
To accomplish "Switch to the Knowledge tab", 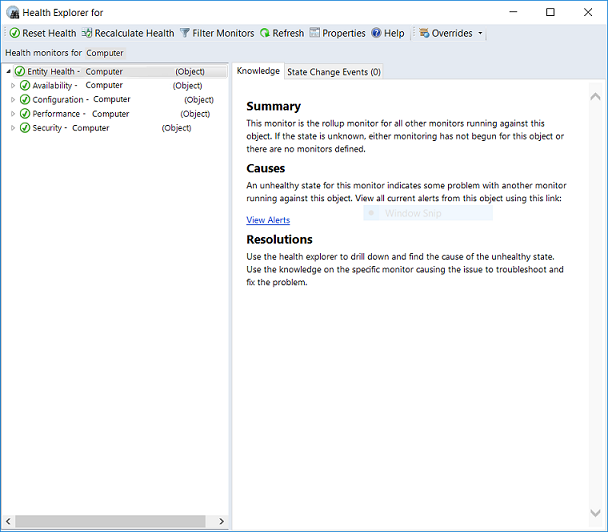I will click(x=258, y=71).
